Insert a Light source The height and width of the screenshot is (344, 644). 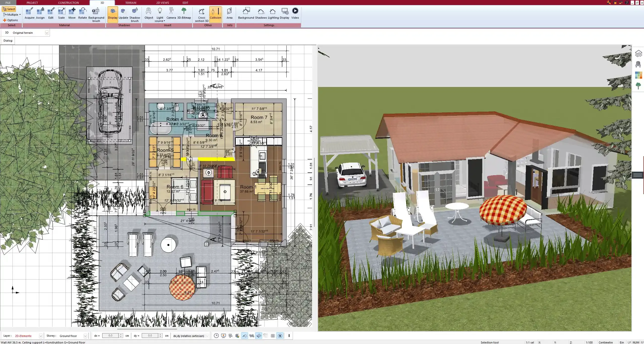tap(160, 14)
